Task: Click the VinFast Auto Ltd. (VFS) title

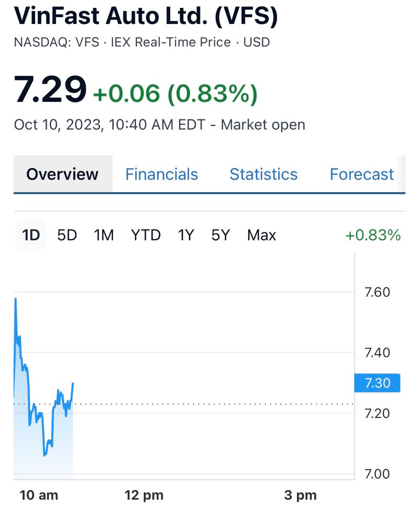Action: coord(146,17)
